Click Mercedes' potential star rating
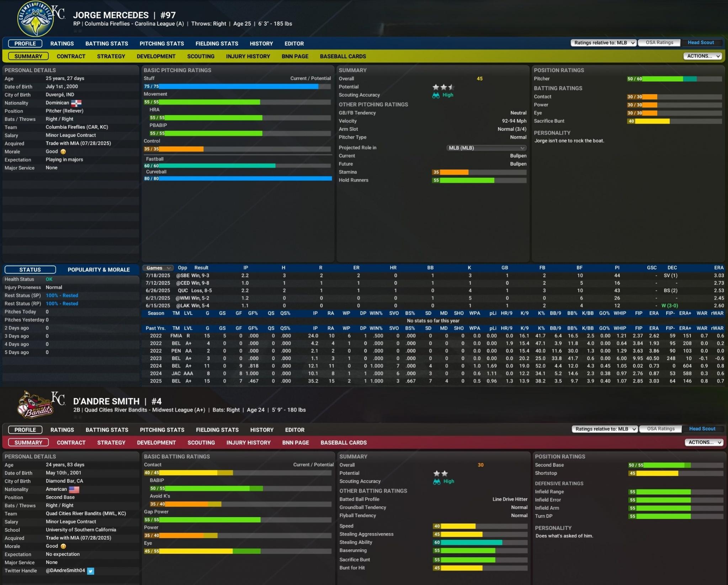 click(x=443, y=87)
